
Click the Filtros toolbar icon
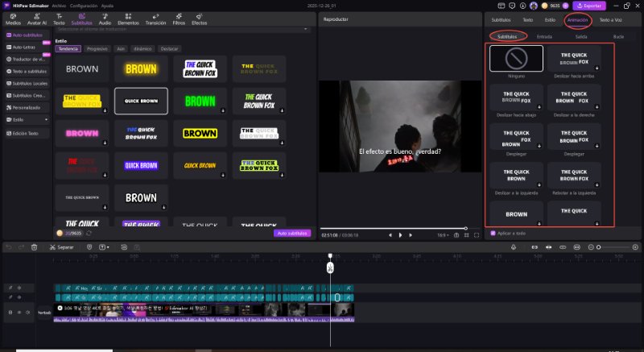179,20
